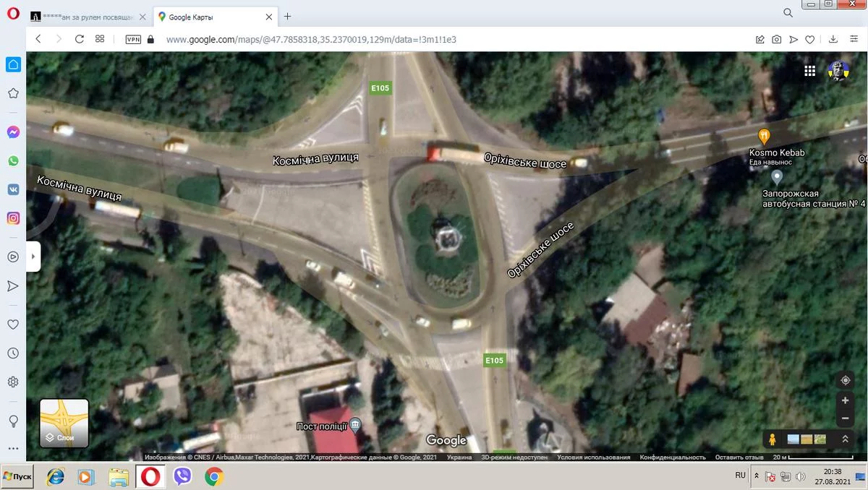Open the Google account avatar
The width and height of the screenshot is (868, 490).
(839, 71)
